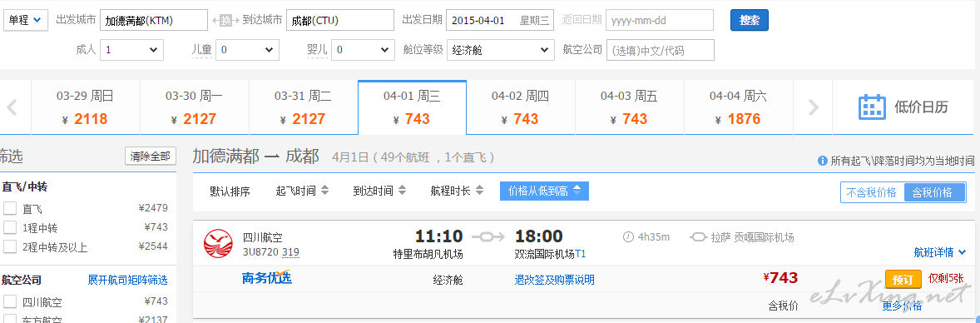The height and width of the screenshot is (323, 980).
Task: Click the Lhasa stopover icon
Action: pyautogui.click(x=698, y=237)
